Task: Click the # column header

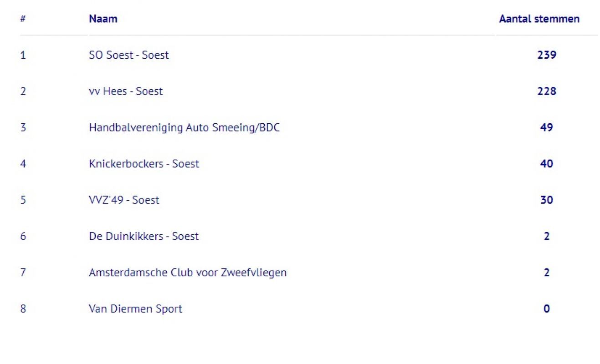Action: [22, 19]
